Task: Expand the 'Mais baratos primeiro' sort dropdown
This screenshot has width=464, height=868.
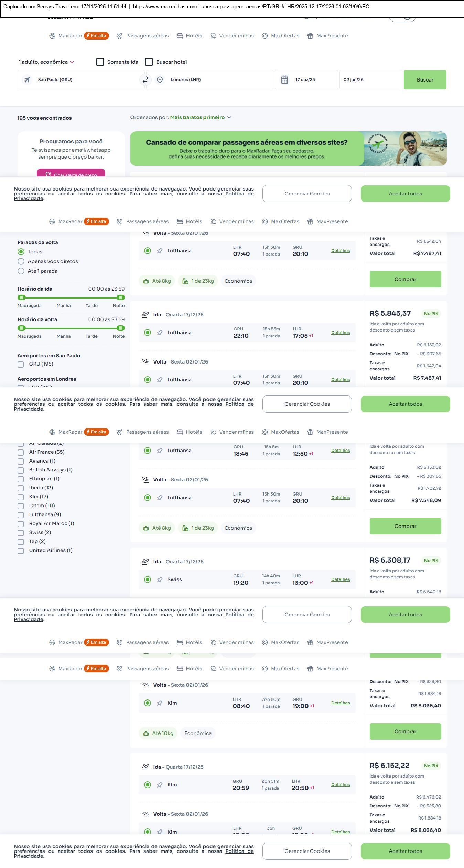Action: coord(201,117)
